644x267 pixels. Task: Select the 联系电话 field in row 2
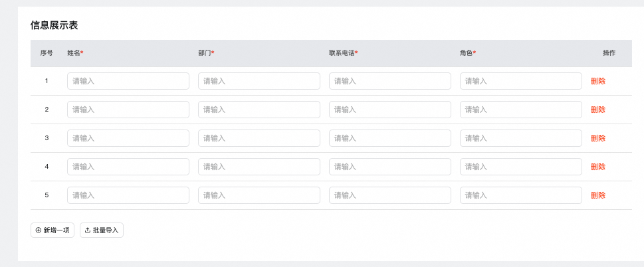click(389, 110)
